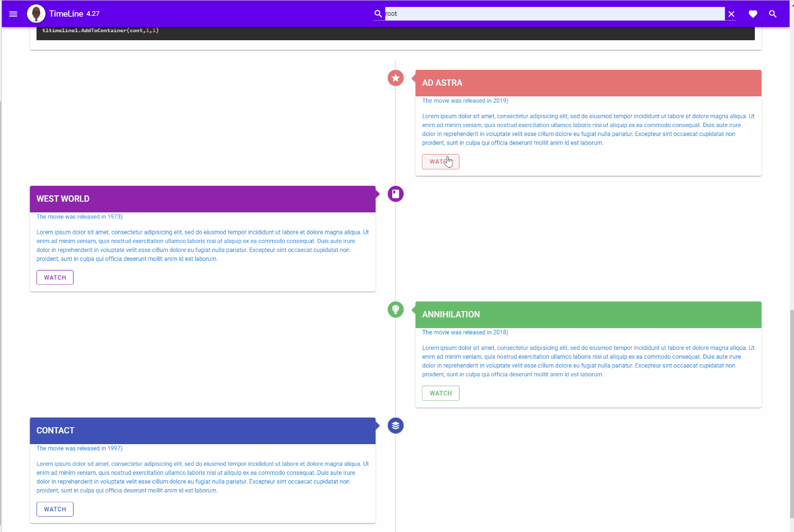Click the search icon in the top-right corner
Viewport: 794px width, 532px height.
click(773, 14)
